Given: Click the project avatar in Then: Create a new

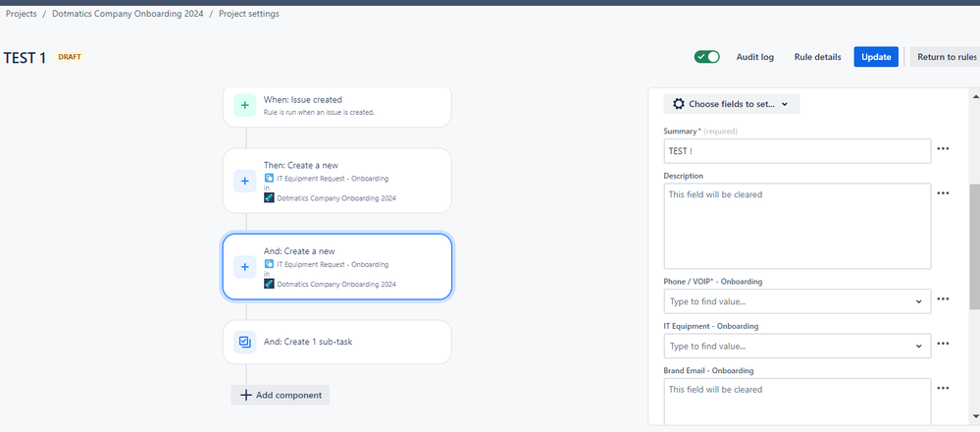Looking at the screenshot, I should point(269,198).
